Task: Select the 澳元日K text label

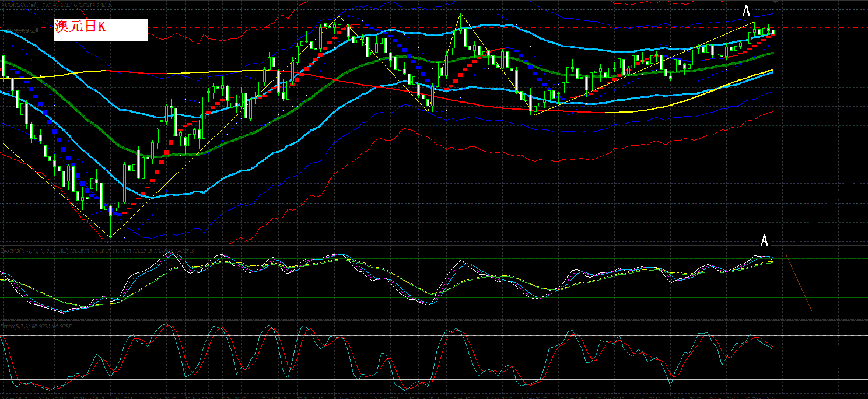Action: click(x=80, y=26)
